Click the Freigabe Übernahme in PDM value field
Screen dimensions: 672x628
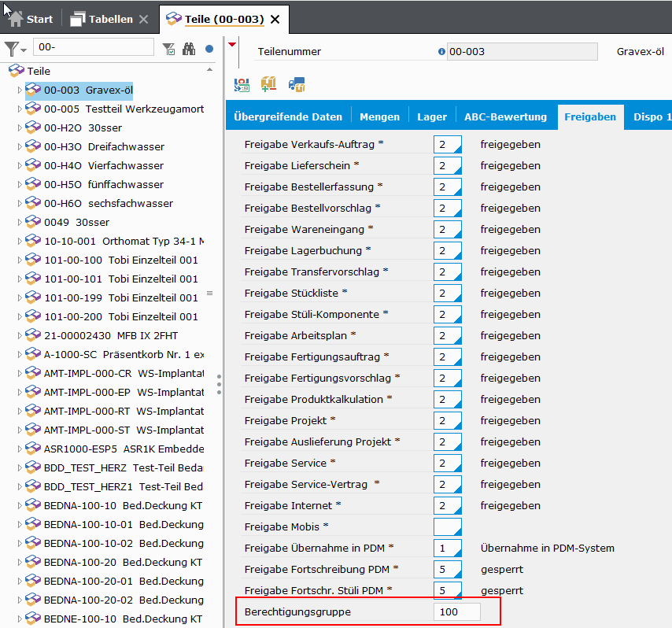(448, 548)
